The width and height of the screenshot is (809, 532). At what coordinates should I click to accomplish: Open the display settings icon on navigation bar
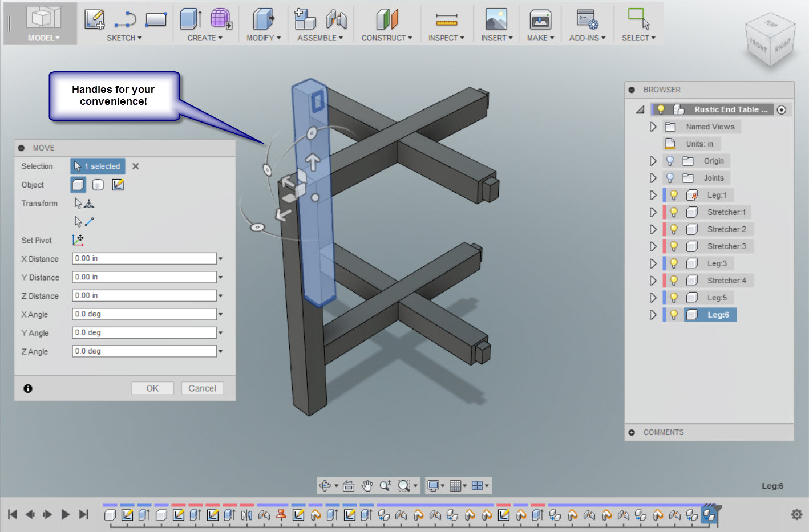[x=434, y=485]
